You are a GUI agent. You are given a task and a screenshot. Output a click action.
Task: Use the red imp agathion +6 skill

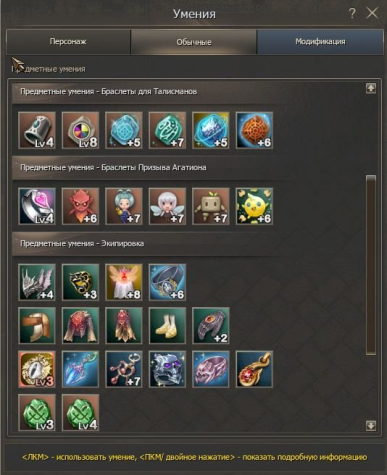tap(81, 206)
